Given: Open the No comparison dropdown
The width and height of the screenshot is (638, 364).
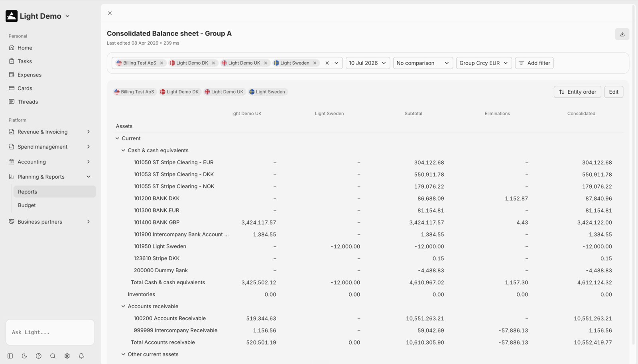Looking at the screenshot, I should 423,63.
